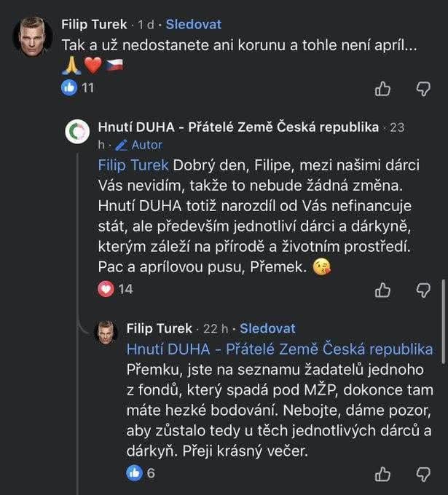Dislike Filip Turek's reply about MŽP
Image resolution: width=448 pixels, height=495 pixels.
point(423,475)
